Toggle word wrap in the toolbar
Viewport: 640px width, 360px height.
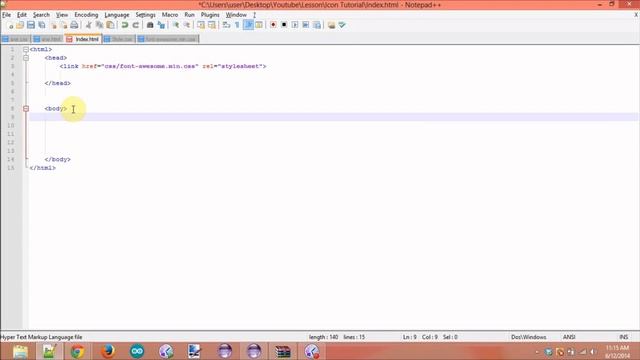227,25
